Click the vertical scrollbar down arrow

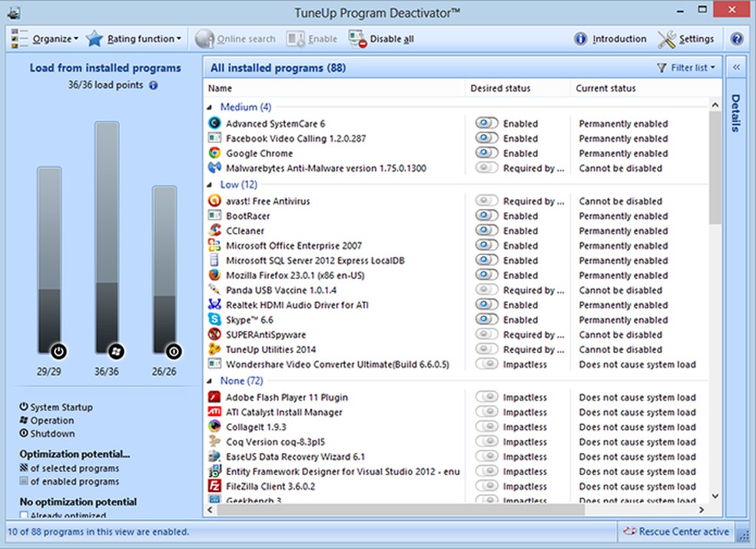coord(716,496)
